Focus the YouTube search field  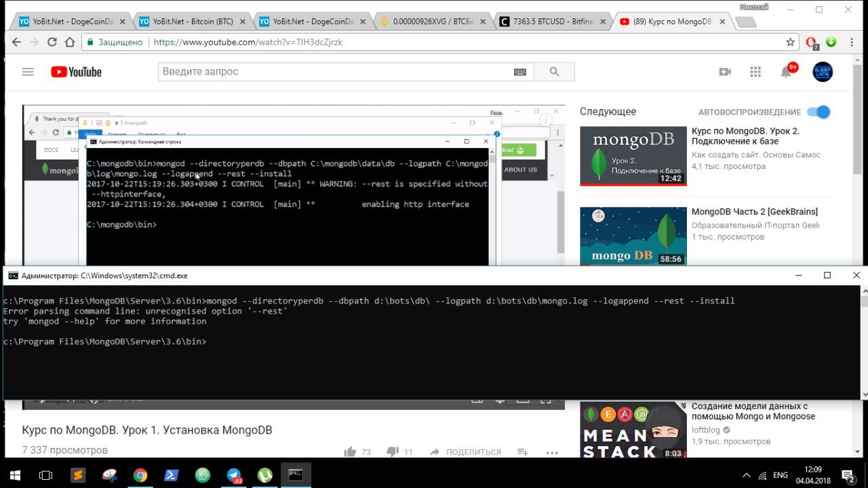[336, 72]
